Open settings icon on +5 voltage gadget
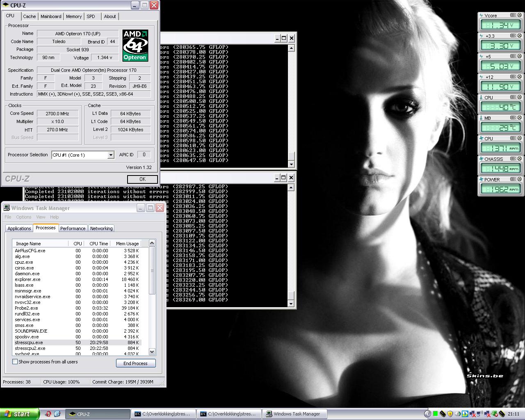This screenshot has height=420, width=525. click(513, 56)
